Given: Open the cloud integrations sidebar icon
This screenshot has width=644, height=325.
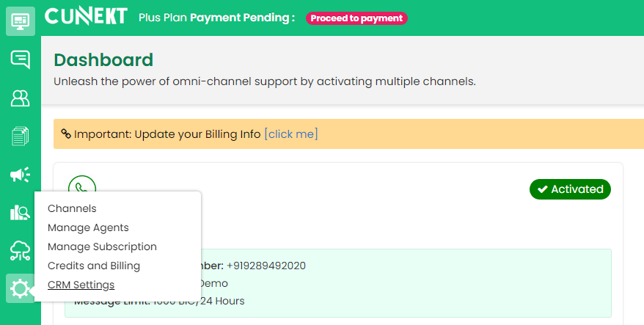Looking at the screenshot, I should [21, 250].
